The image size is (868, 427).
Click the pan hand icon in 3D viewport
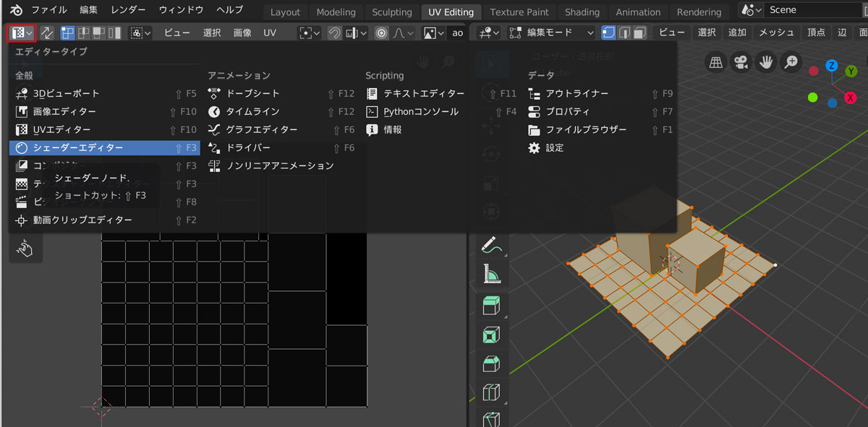(766, 62)
